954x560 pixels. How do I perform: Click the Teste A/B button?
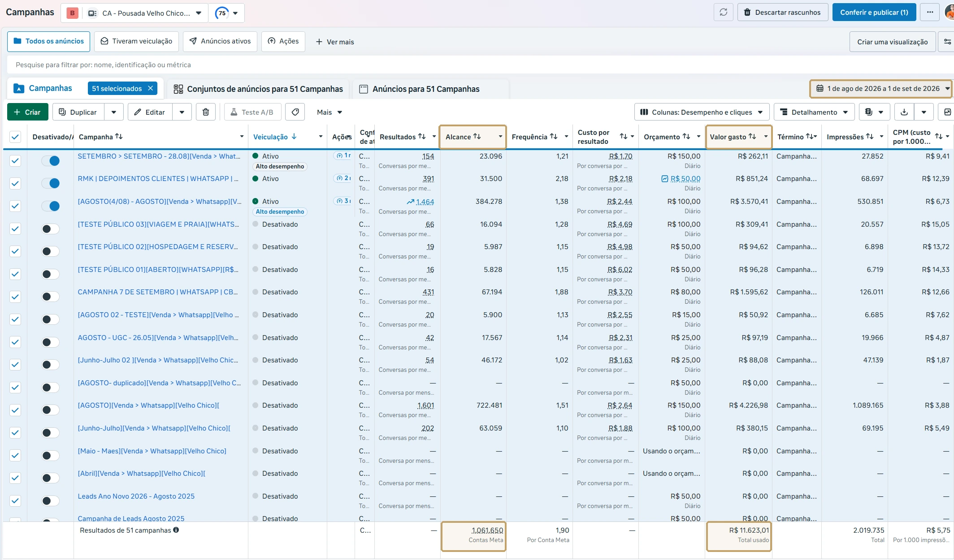[252, 112]
